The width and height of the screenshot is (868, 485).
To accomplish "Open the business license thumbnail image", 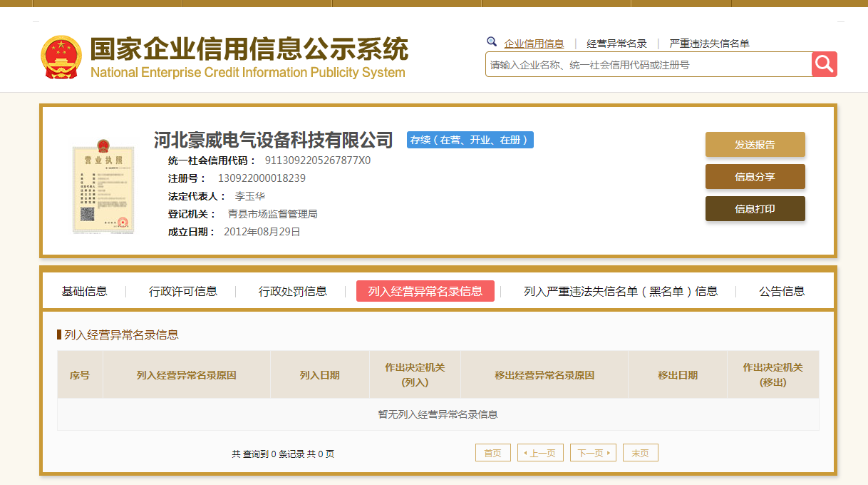I will pos(103,186).
